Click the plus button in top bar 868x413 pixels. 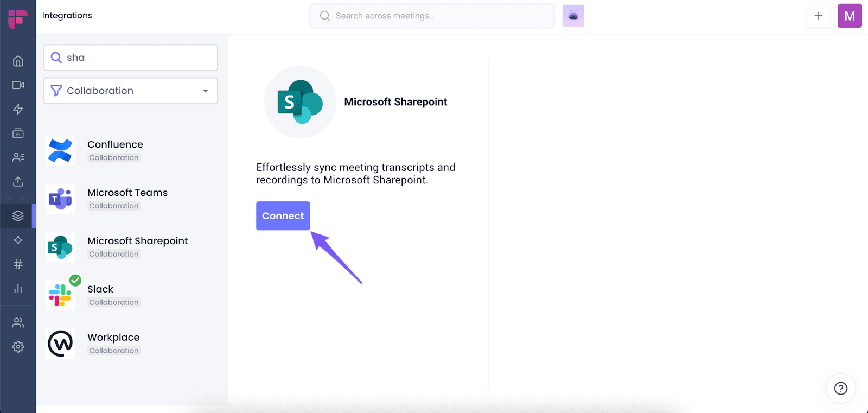point(818,16)
